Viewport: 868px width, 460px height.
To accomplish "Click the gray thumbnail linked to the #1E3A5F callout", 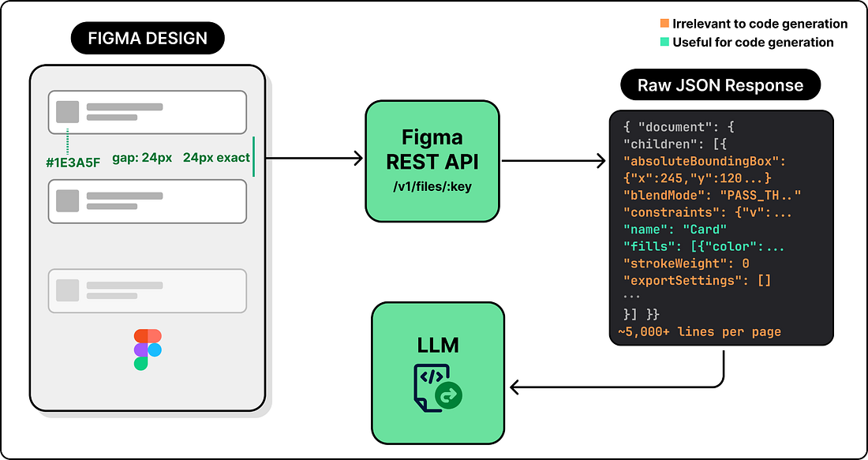I will pyautogui.click(x=68, y=112).
